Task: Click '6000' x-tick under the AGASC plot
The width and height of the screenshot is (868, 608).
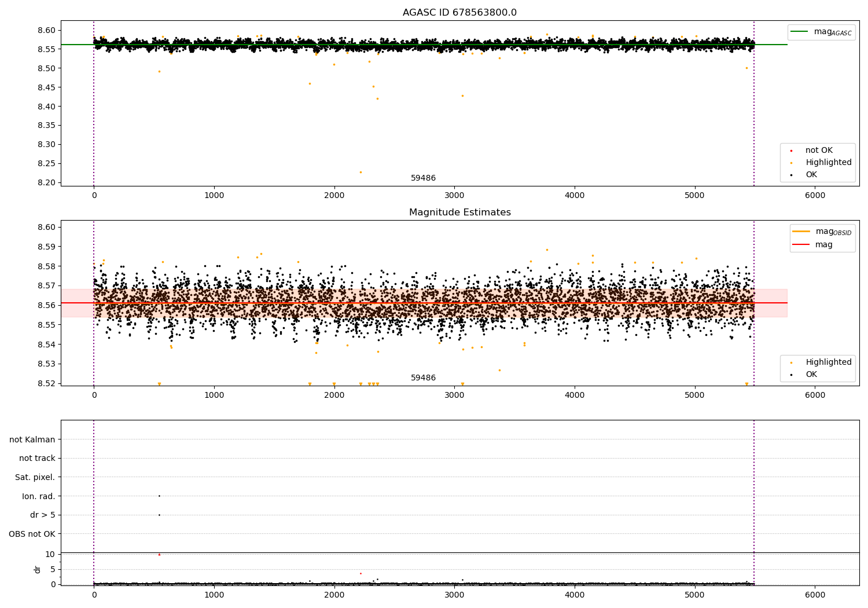Action: click(815, 196)
